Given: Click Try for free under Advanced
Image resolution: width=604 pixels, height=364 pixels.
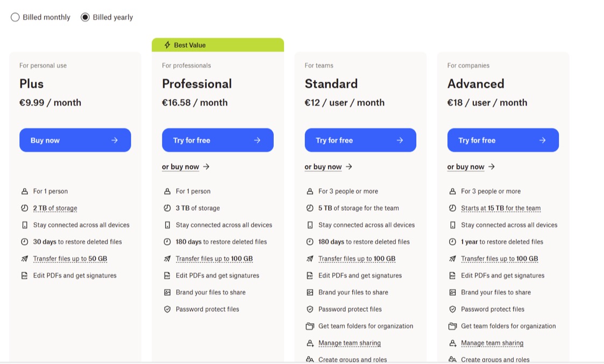Looking at the screenshot, I should 502,140.
